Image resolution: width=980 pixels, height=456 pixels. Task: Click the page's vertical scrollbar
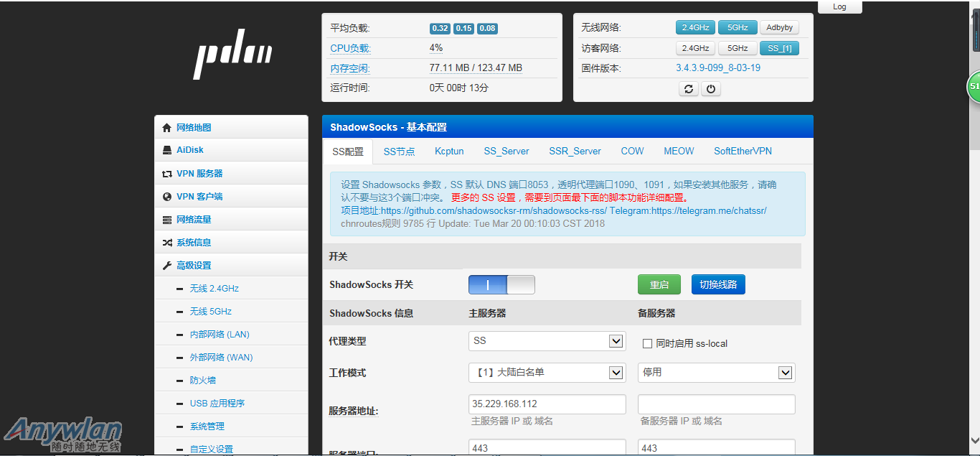click(x=974, y=215)
